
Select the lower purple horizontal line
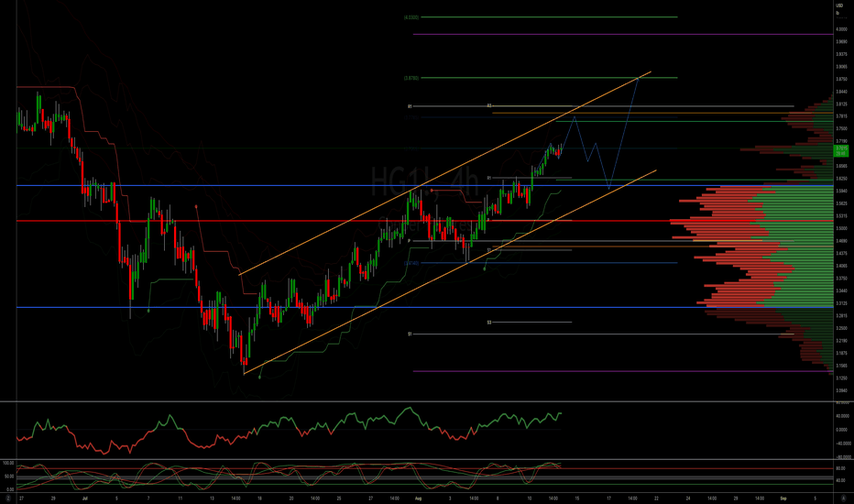[x=623, y=372]
